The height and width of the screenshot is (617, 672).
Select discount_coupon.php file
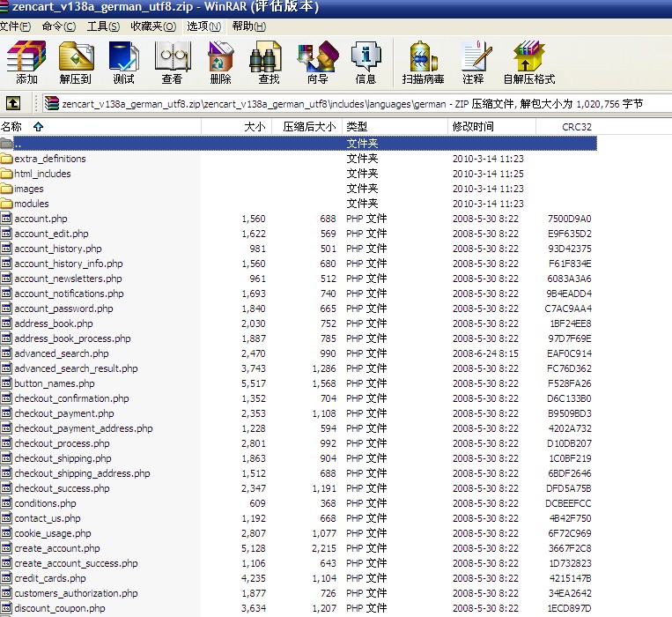[60, 608]
